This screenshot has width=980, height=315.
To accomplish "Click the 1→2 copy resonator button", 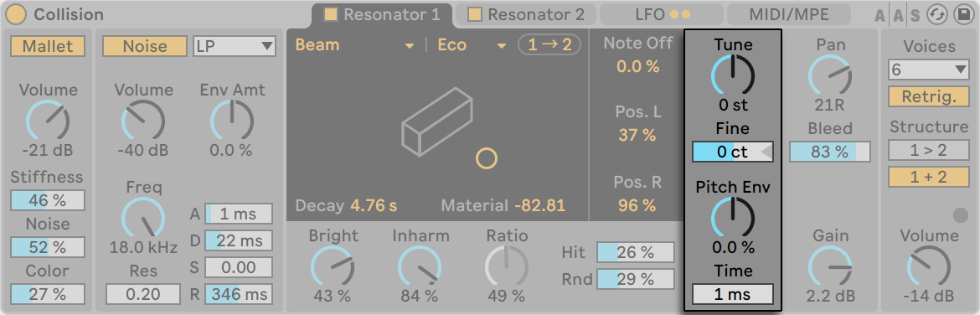I will click(x=549, y=45).
